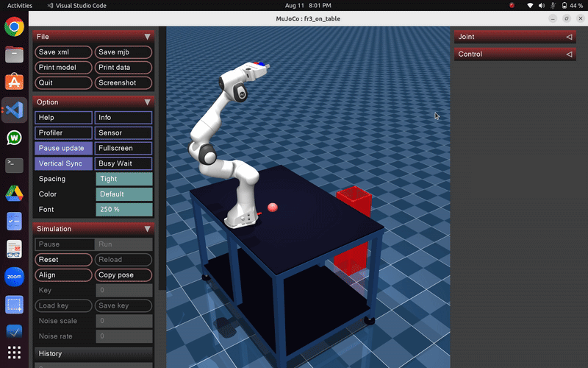
Task: Disable Pause update option
Action: pos(63,149)
